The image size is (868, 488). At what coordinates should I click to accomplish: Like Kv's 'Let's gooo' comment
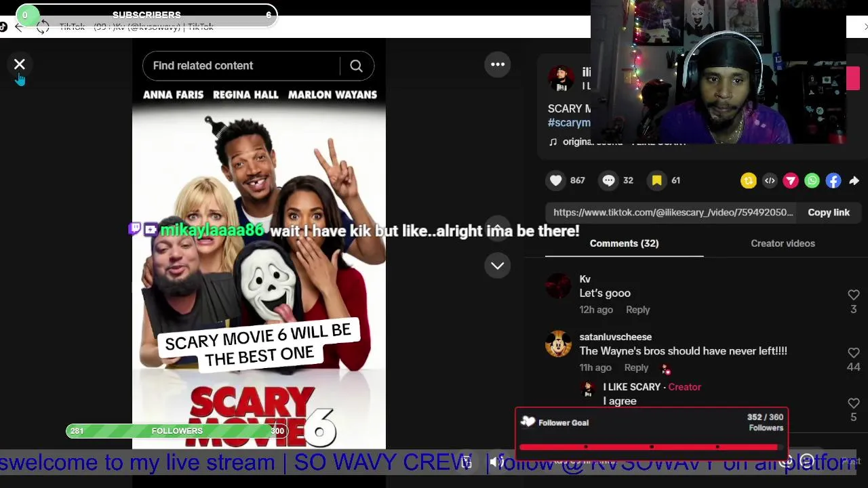point(854,295)
